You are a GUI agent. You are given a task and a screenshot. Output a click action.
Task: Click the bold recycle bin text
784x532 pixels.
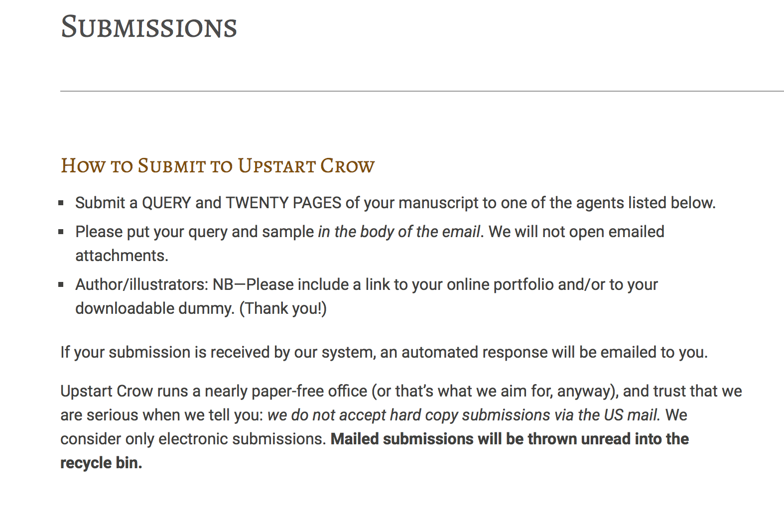pyautogui.click(x=101, y=463)
